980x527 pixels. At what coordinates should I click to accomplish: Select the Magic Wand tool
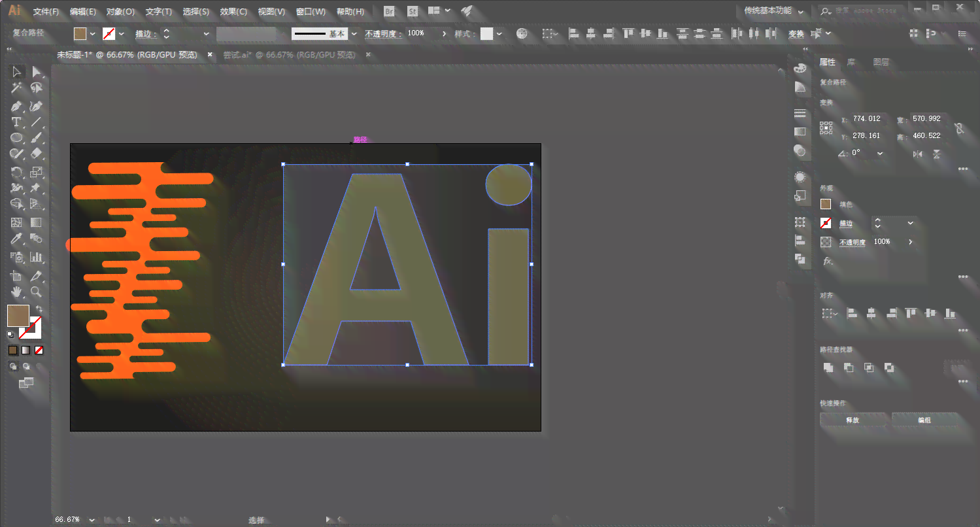click(x=17, y=88)
